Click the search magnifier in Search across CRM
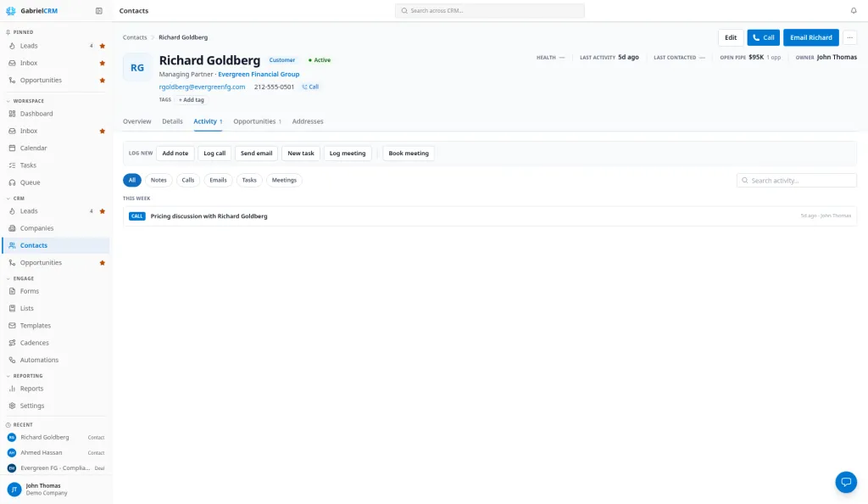This screenshot has width=868, height=504. click(404, 10)
